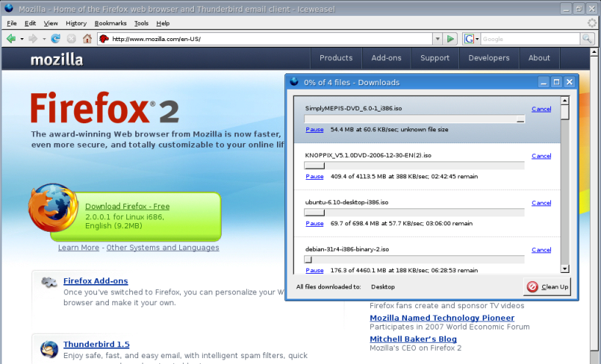601x364 pixels.
Task: Click the ubuntu-6.10 download progress bar
Action: pos(414,213)
